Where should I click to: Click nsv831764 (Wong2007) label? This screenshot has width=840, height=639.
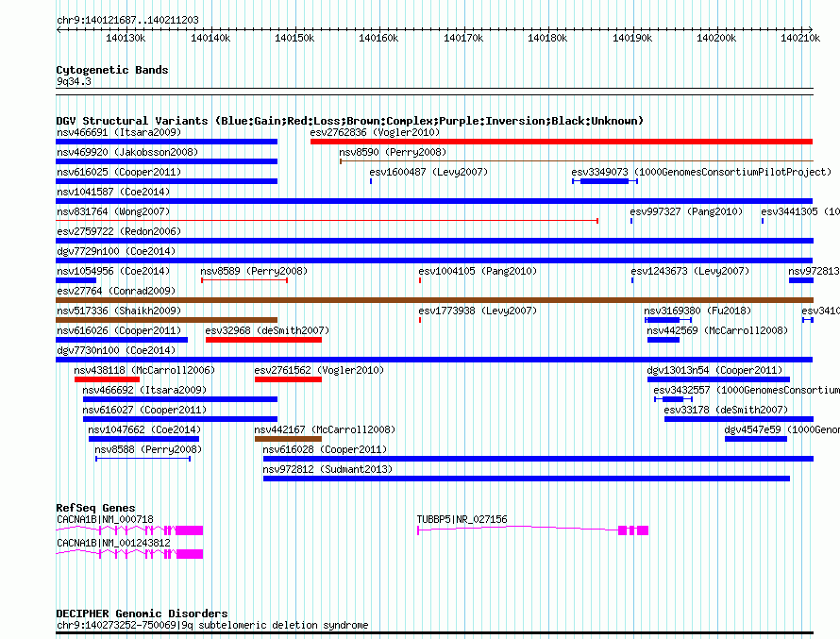click(113, 211)
